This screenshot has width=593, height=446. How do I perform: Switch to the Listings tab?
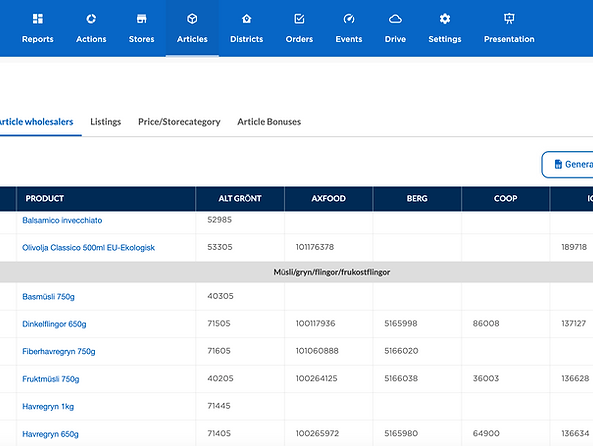point(106,122)
